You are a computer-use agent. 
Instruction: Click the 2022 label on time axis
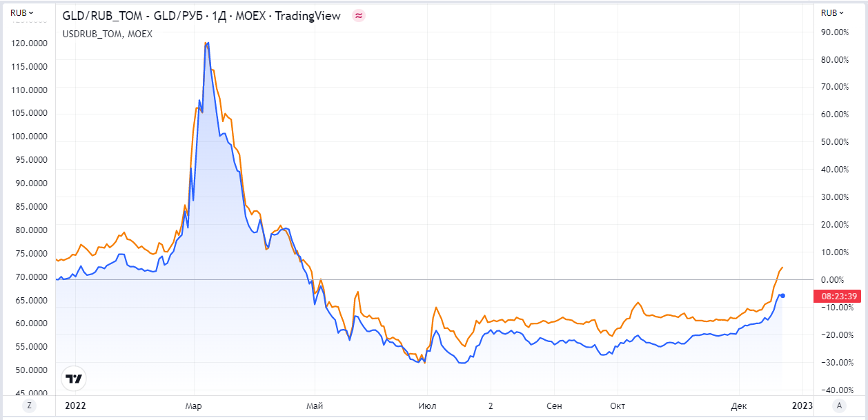[76, 406]
